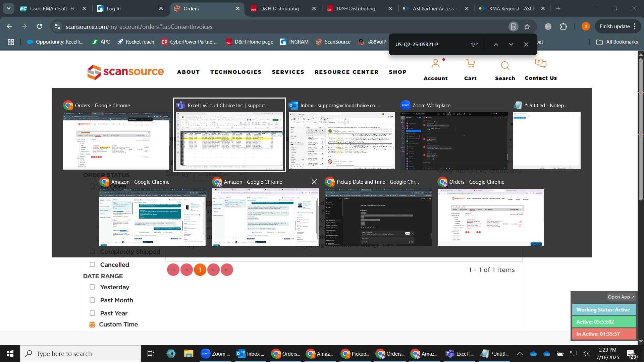
Task: Open the D&H Home page bookmark
Action: pyautogui.click(x=250, y=42)
